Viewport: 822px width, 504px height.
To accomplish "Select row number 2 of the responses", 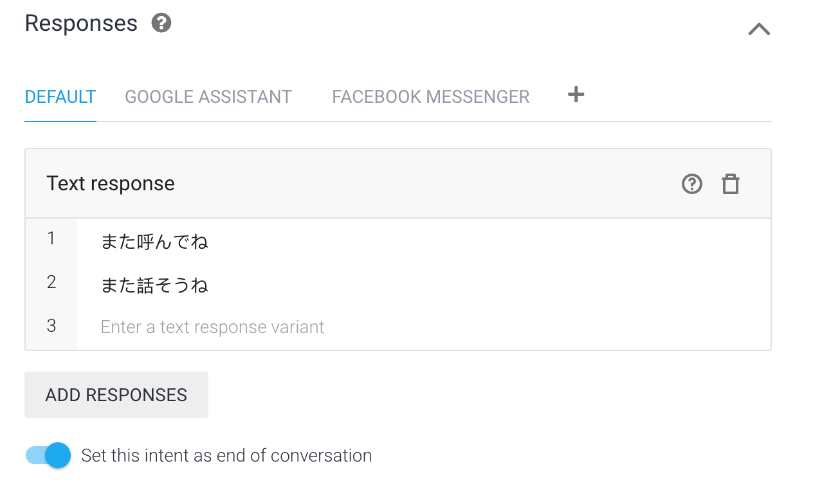I will (51, 282).
